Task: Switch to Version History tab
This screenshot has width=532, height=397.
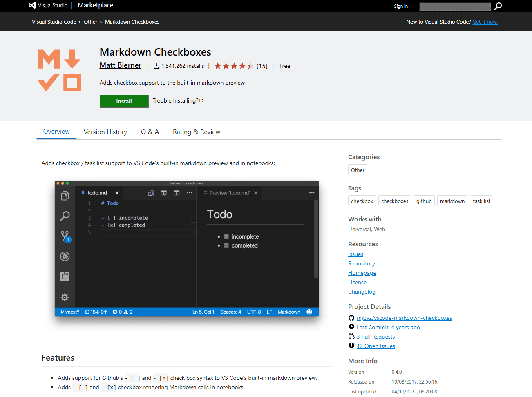Action: 105,132
